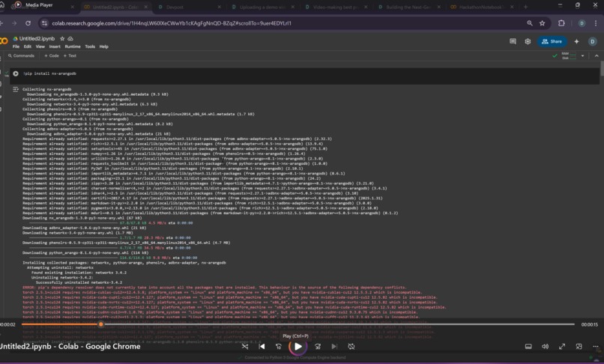
Task: Switch to the Uploading a demo tab
Action: tap(262, 7)
